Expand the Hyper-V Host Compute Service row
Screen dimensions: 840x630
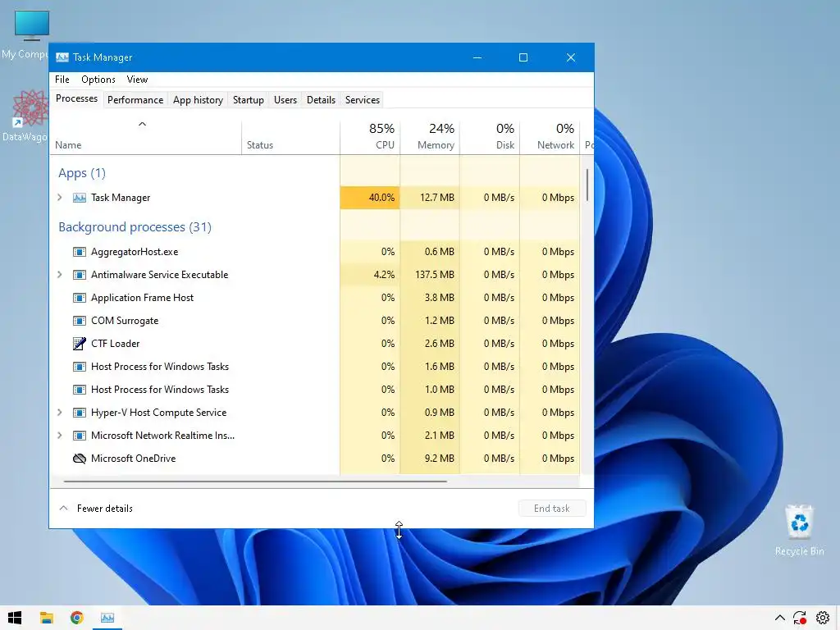click(59, 413)
